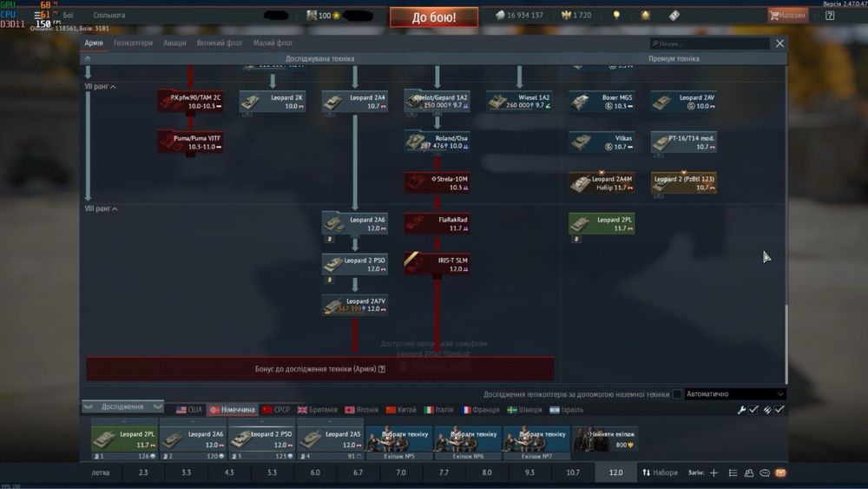Select the Strela-10M vehicle card

point(437,182)
